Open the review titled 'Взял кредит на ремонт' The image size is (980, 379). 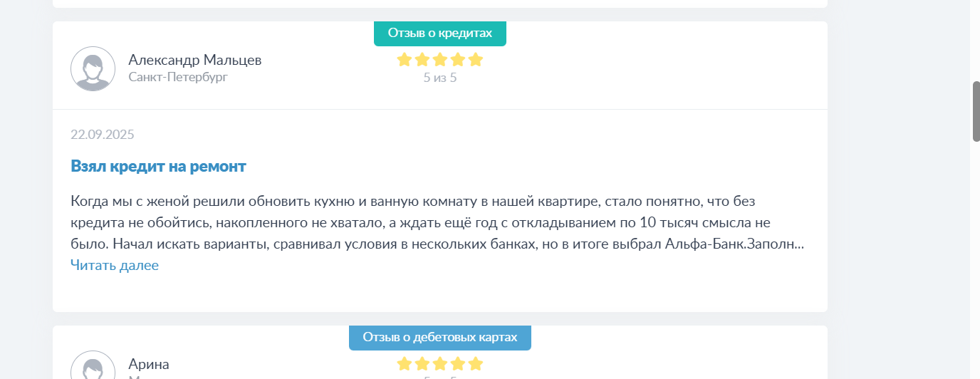coord(158,167)
